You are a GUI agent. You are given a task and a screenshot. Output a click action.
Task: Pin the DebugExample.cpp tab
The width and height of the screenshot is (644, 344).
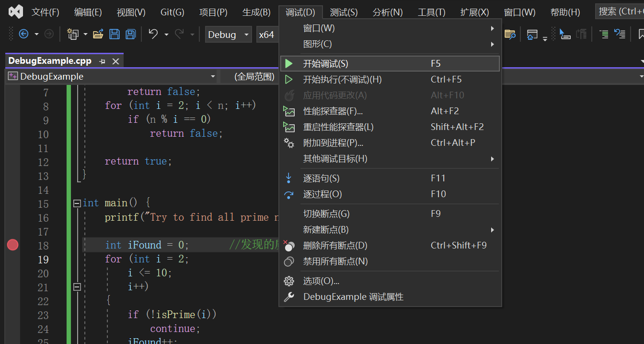click(102, 61)
